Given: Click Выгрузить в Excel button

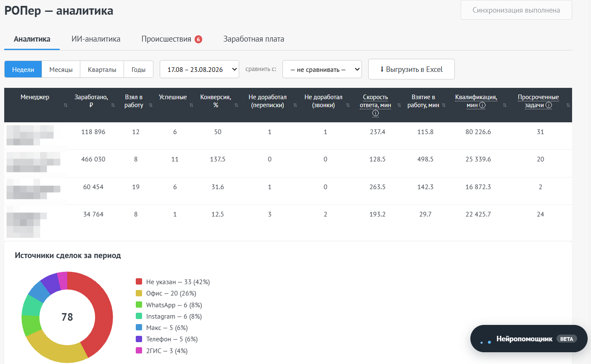Looking at the screenshot, I should [x=412, y=69].
